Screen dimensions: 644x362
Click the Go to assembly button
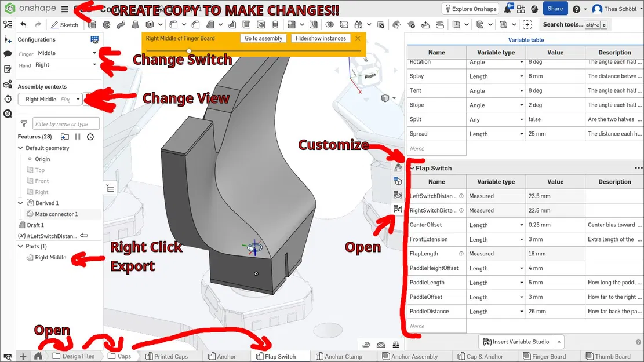point(264,38)
